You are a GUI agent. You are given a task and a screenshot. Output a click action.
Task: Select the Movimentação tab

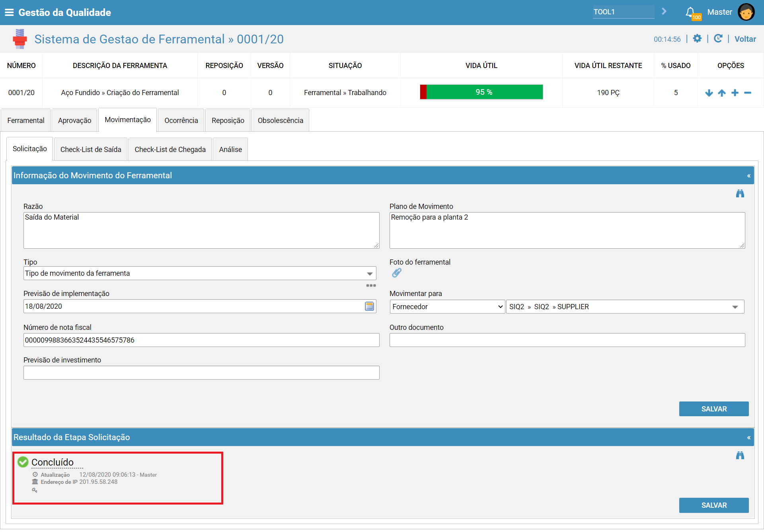[128, 120]
